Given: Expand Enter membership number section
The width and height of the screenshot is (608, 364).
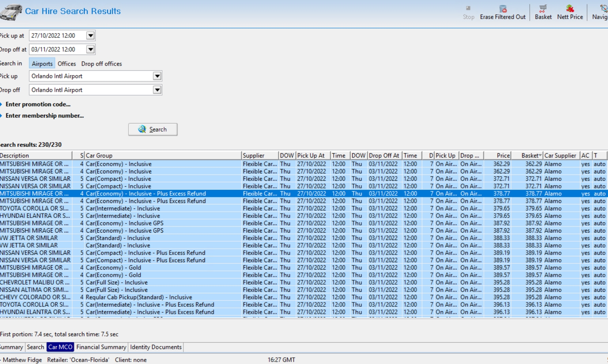Looking at the screenshot, I should tap(44, 116).
